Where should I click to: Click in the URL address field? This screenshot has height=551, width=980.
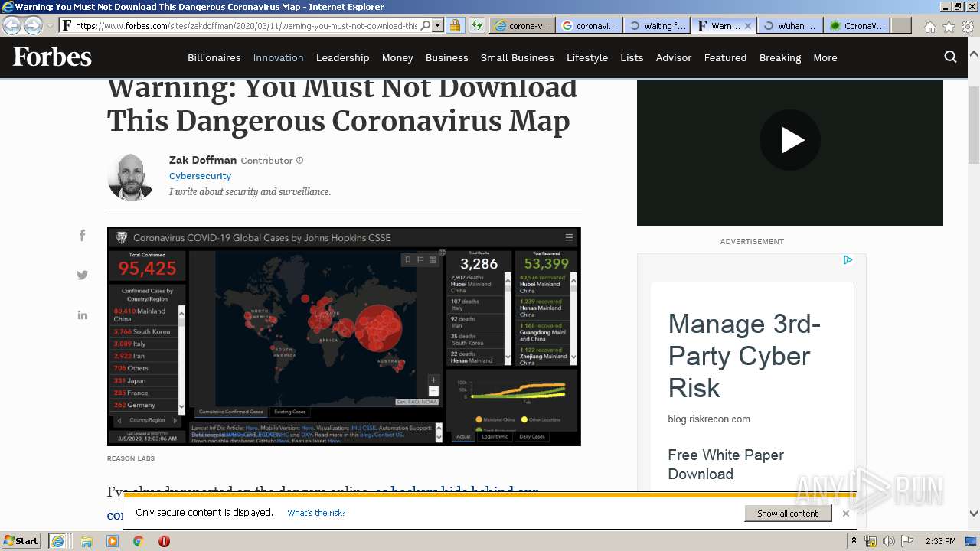coord(245,25)
